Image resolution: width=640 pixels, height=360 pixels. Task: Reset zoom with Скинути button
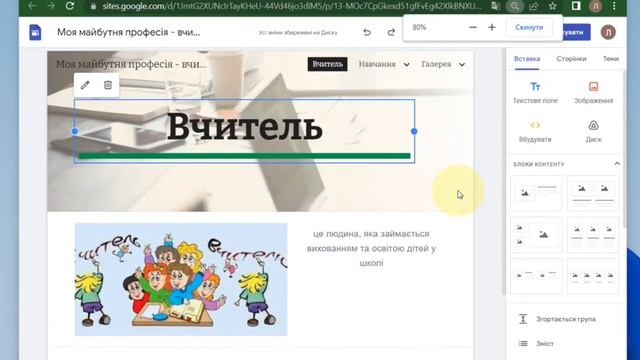(x=529, y=27)
